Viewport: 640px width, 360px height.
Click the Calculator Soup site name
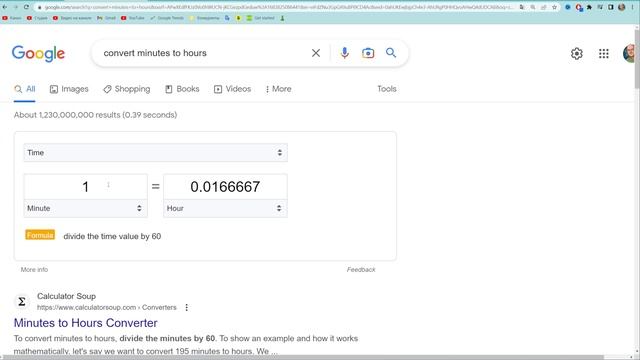click(67, 296)
